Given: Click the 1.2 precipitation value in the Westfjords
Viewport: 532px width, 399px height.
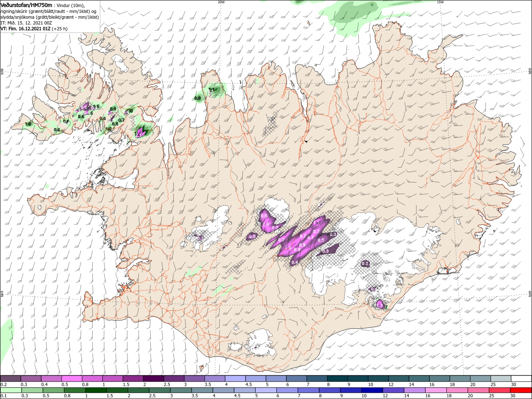Looking at the screenshot, I should tap(108, 129).
